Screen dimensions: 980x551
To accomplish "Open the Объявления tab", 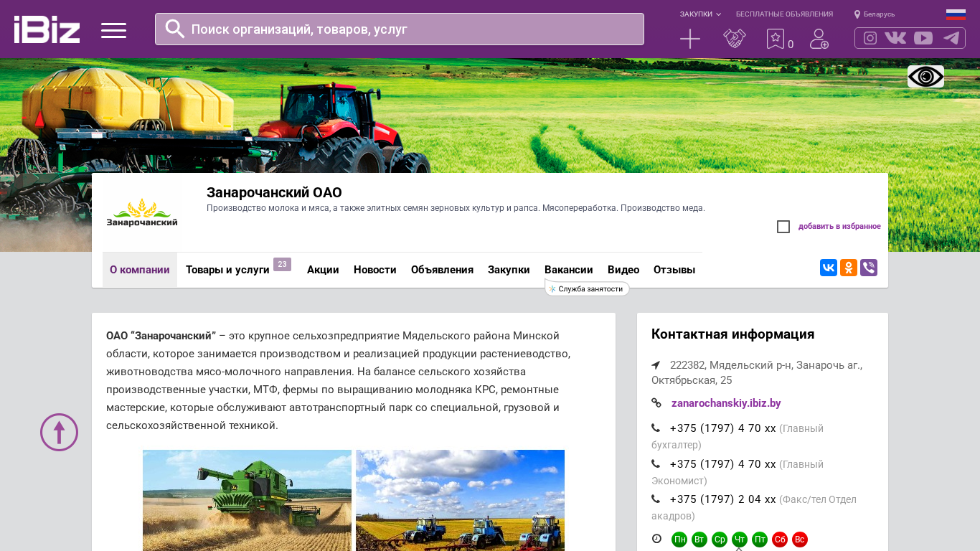I will [x=442, y=270].
